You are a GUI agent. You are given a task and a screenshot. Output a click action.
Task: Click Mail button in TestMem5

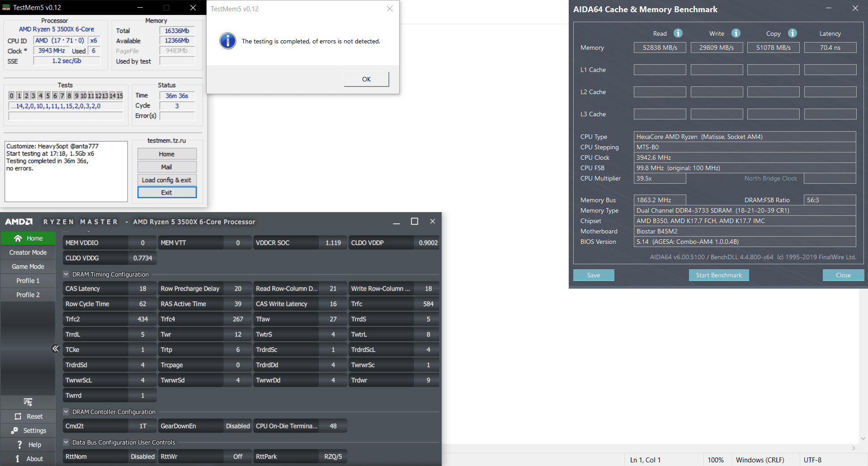[x=167, y=167]
